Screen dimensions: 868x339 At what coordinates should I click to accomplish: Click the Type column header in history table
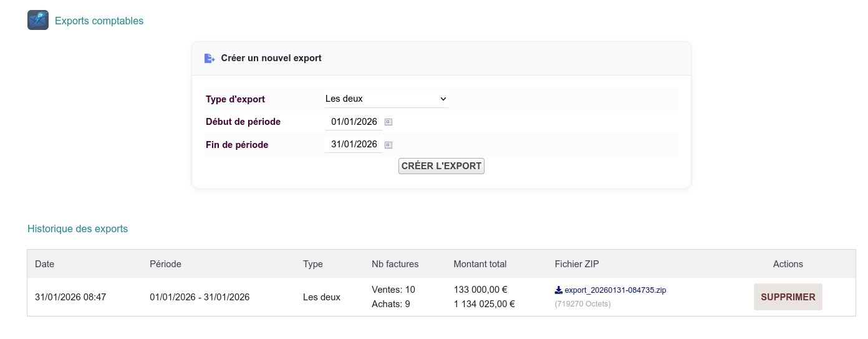[x=313, y=264]
